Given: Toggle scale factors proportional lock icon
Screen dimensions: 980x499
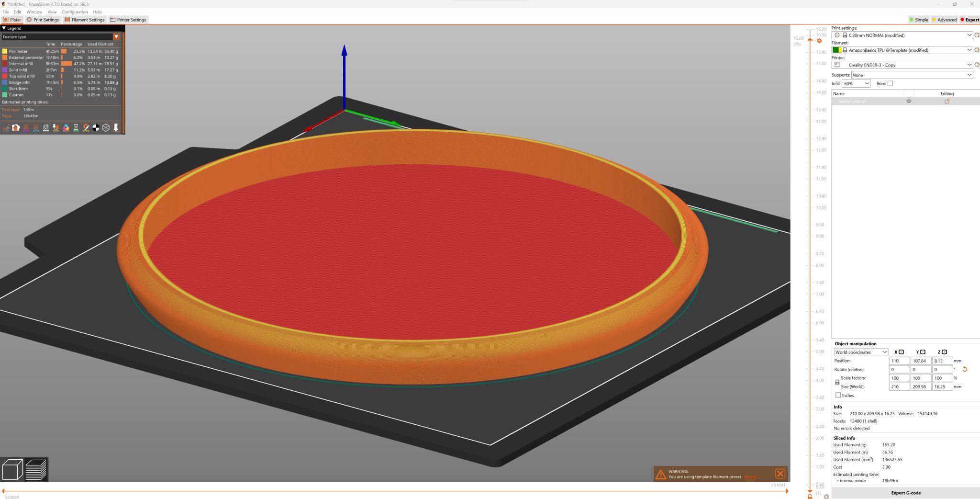Looking at the screenshot, I should [x=837, y=382].
